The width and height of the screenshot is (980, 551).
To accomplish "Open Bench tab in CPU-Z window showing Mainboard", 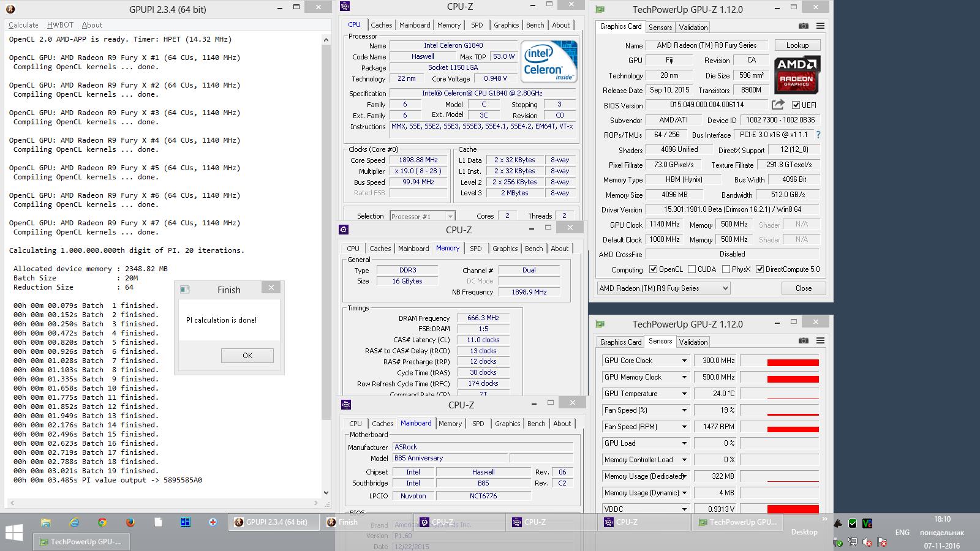I will point(536,424).
